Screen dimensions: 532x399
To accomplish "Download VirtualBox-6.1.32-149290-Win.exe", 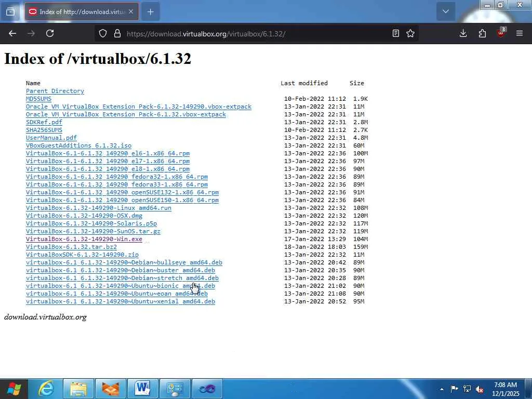I will tap(84, 239).
